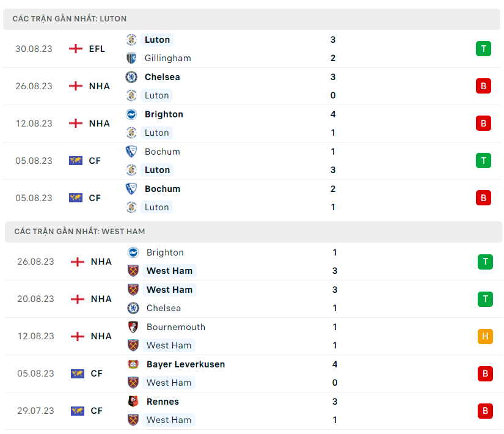Click the Gillingham club crest icon
Image resolution: width=504 pixels, height=434 pixels.
[131, 58]
